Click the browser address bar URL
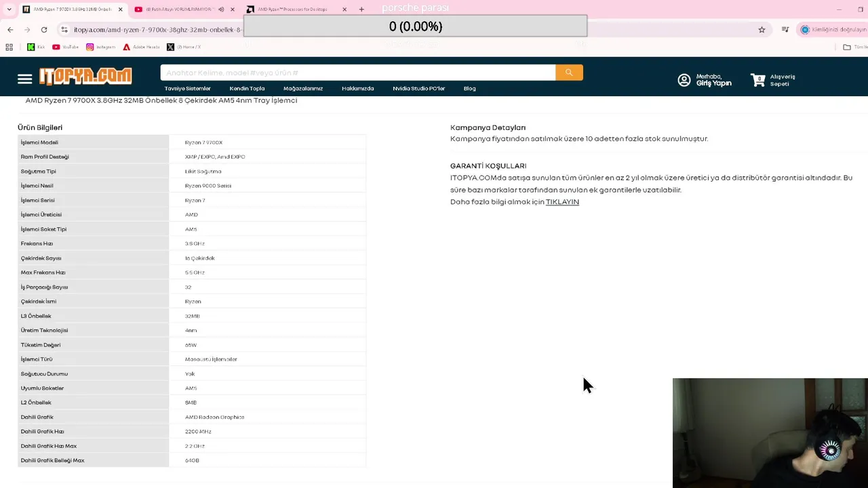Viewport: 868px width, 488px height. click(157, 30)
